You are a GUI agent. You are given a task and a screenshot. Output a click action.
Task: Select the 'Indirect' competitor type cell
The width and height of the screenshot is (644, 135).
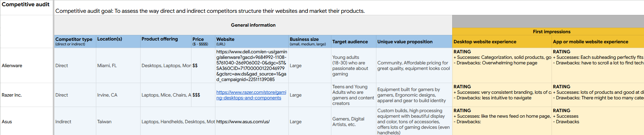(75, 121)
